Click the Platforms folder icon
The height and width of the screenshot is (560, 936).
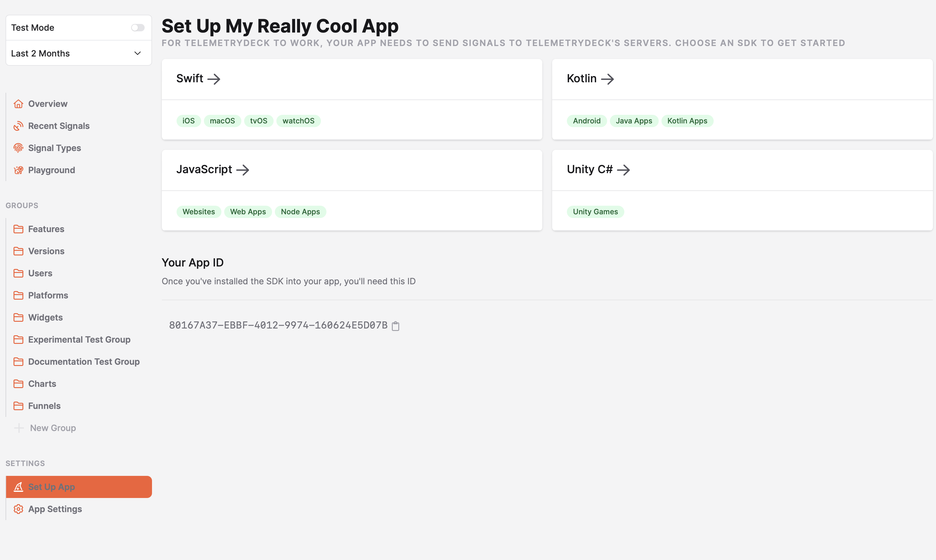[18, 295]
